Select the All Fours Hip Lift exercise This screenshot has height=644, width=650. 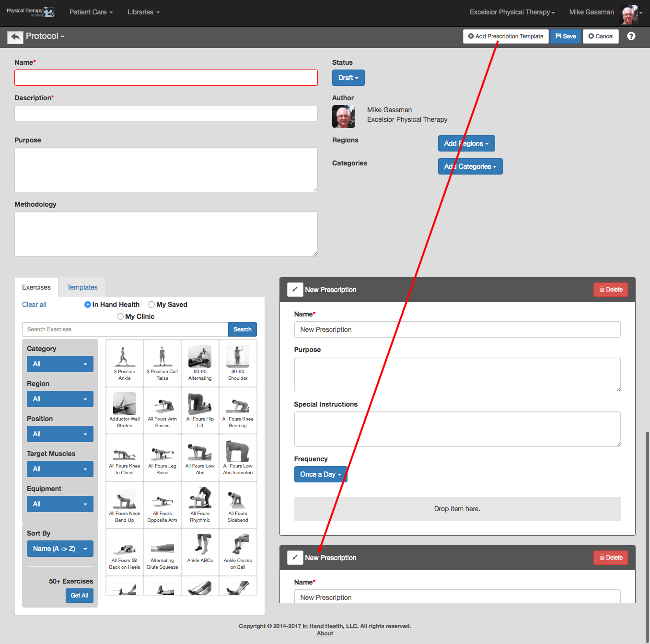click(200, 410)
